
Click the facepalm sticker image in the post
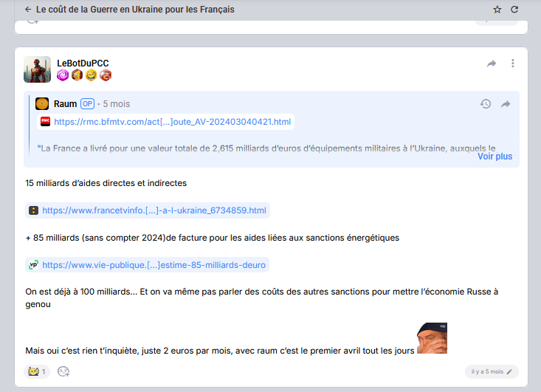coord(432,338)
